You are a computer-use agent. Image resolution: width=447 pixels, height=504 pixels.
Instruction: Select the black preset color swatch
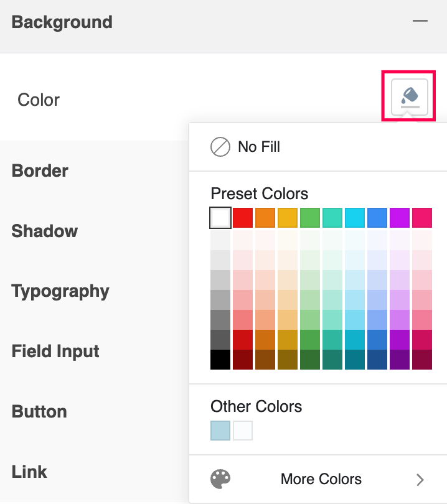(220, 360)
